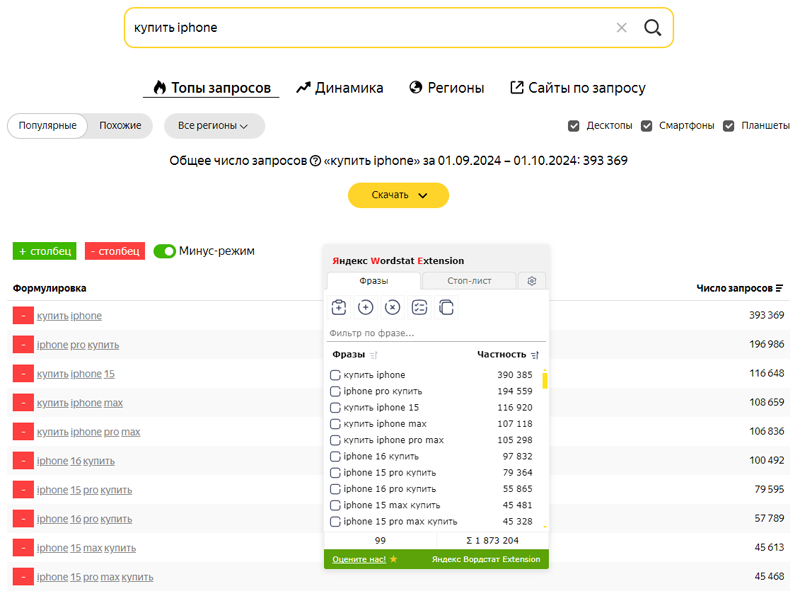800x596 pixels.
Task: Click minus button for iphone 16 купить
Action: pyautogui.click(x=23, y=461)
